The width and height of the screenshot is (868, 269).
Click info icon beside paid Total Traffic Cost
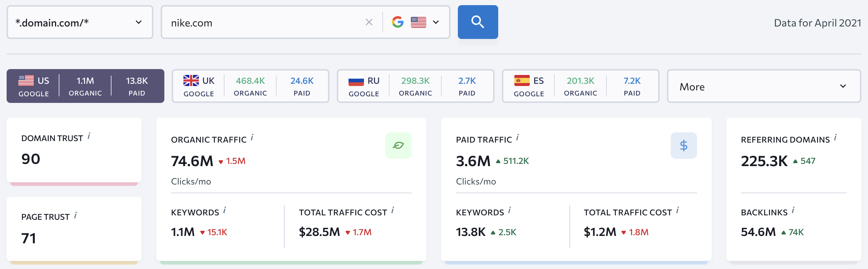point(678,211)
